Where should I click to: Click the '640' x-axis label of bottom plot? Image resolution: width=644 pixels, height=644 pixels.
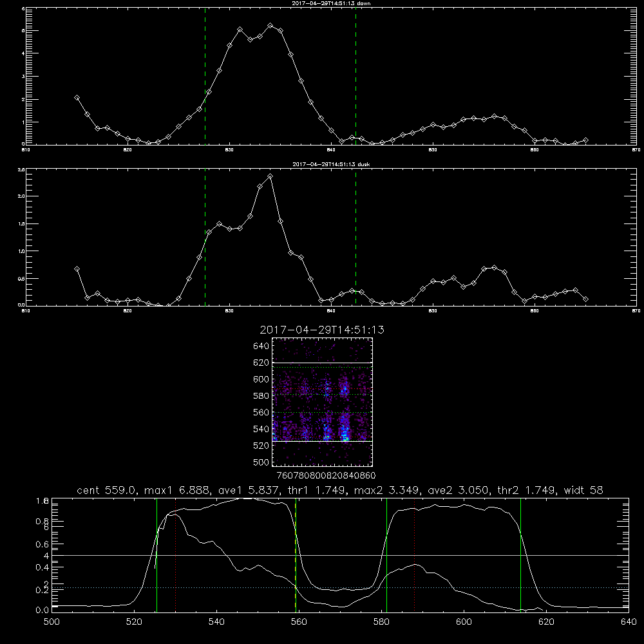[629, 622]
